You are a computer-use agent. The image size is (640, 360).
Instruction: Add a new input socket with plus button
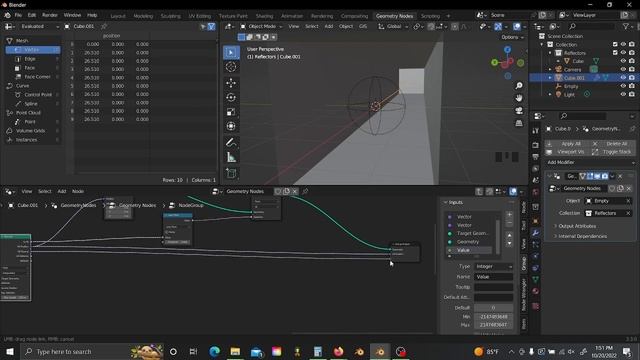[509, 215]
